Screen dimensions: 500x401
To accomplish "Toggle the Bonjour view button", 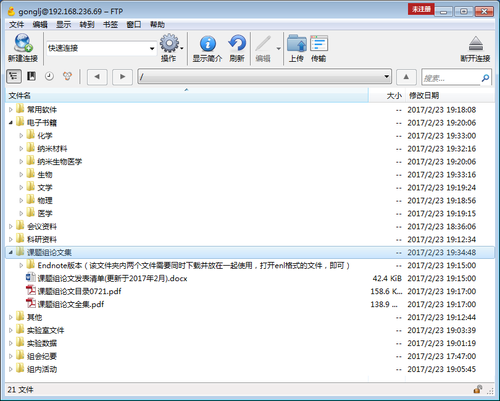I will 67,76.
